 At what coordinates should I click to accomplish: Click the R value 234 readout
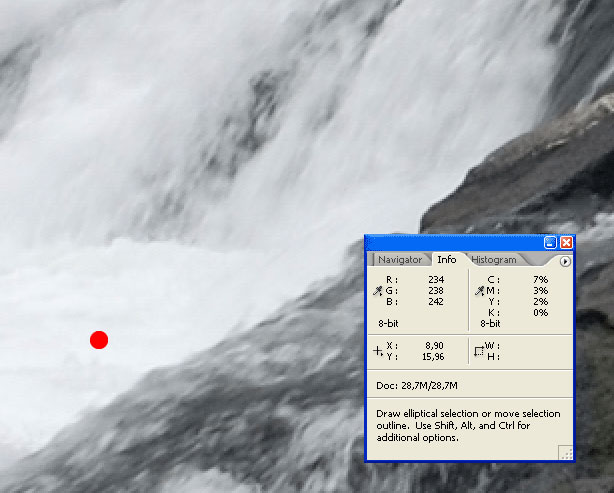tap(436, 279)
